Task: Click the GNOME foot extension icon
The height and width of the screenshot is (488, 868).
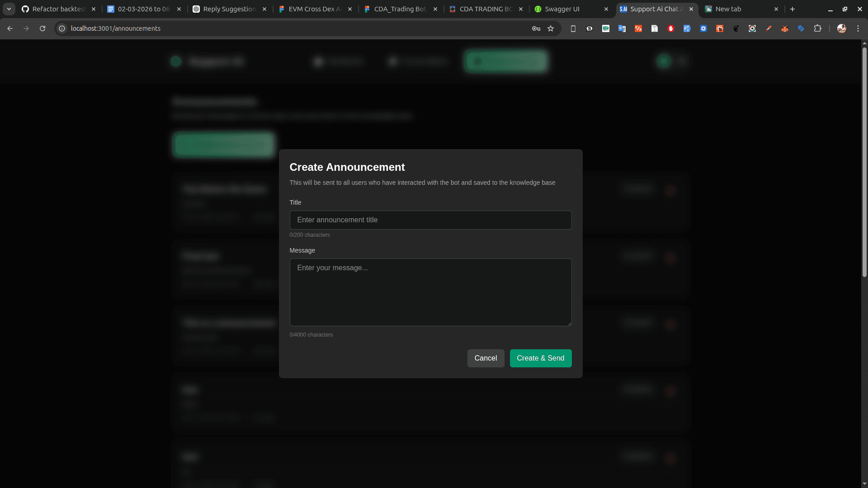Action: [736, 28]
